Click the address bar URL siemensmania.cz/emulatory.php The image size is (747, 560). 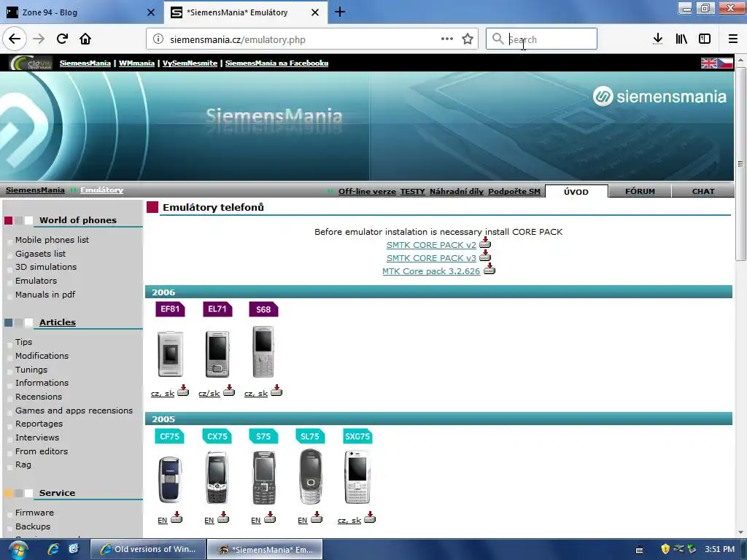(237, 39)
